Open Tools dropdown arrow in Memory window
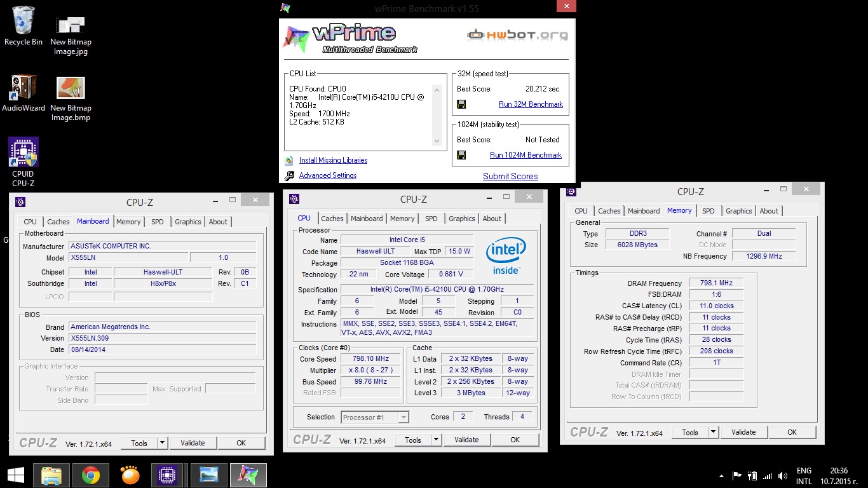Image resolution: width=868 pixels, height=488 pixels. [x=713, y=432]
